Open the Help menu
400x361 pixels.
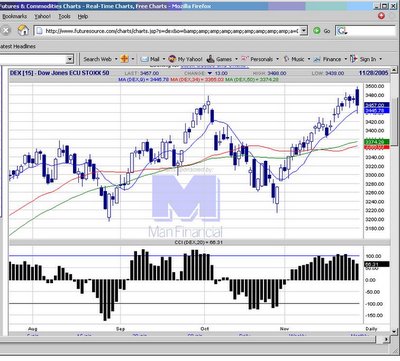pyautogui.click(x=83, y=16)
